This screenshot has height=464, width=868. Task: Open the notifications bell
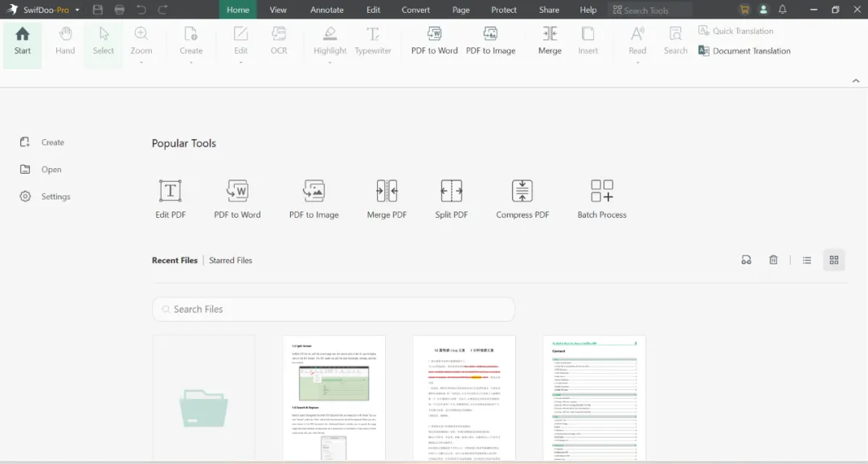(782, 10)
